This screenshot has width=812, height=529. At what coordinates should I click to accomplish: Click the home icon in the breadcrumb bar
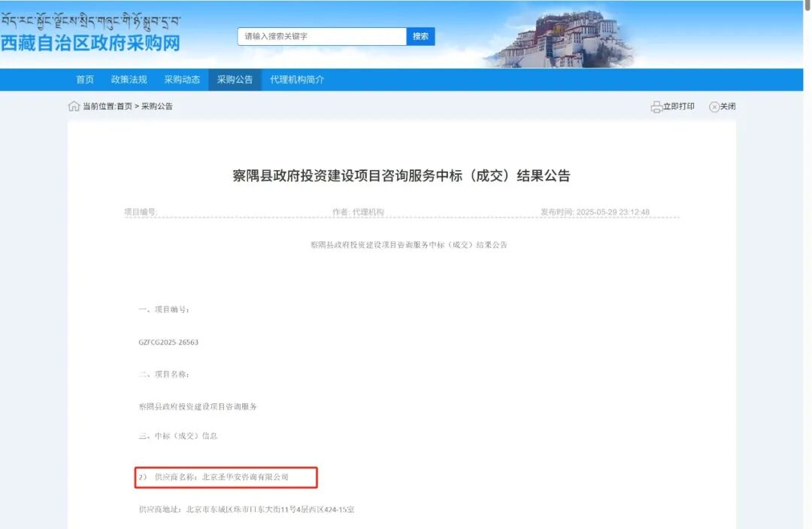tap(71, 106)
